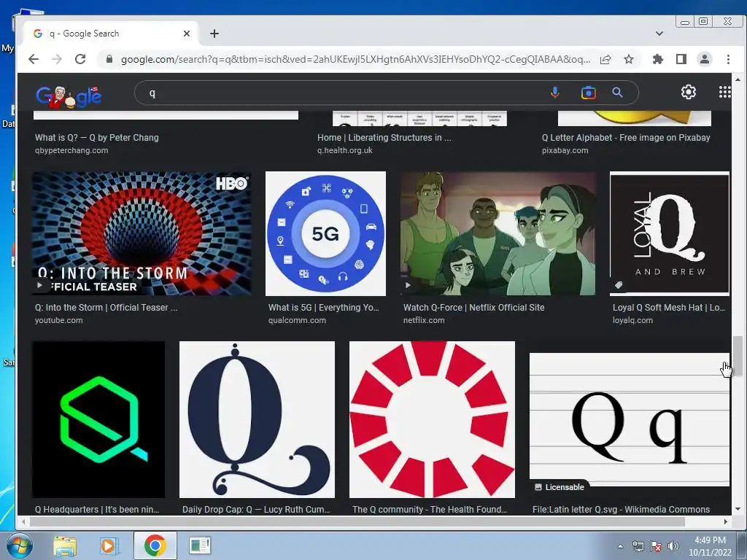Click the netflix.com source text
The width and height of the screenshot is (747, 560).
[424, 321]
